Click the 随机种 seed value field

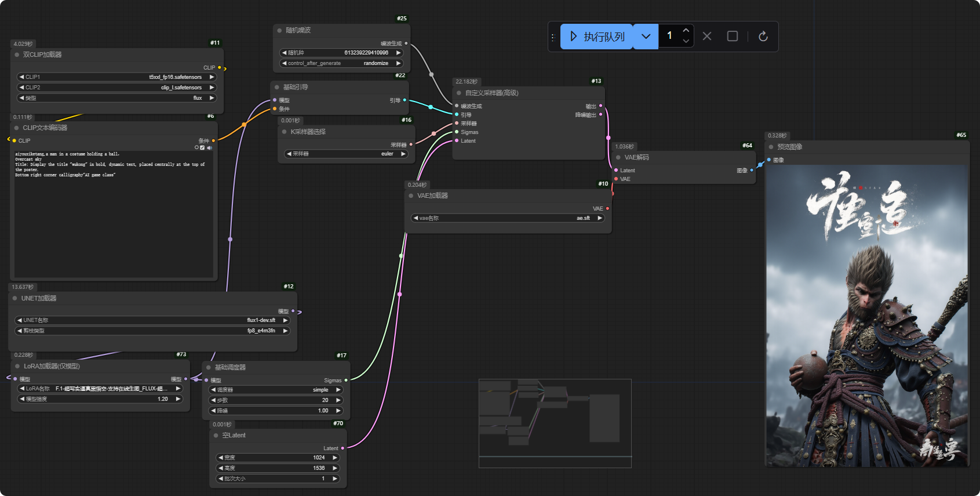coord(341,53)
